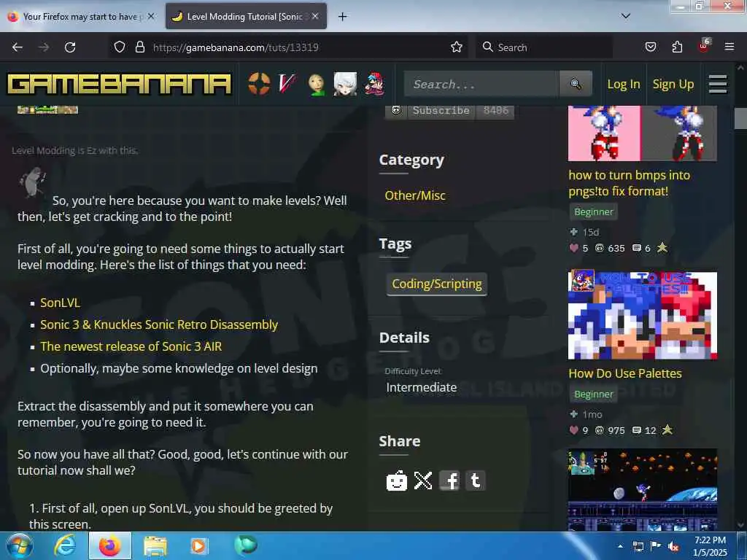
Task: Open the newest release of Sonic 3 AIR link
Action: point(131,346)
